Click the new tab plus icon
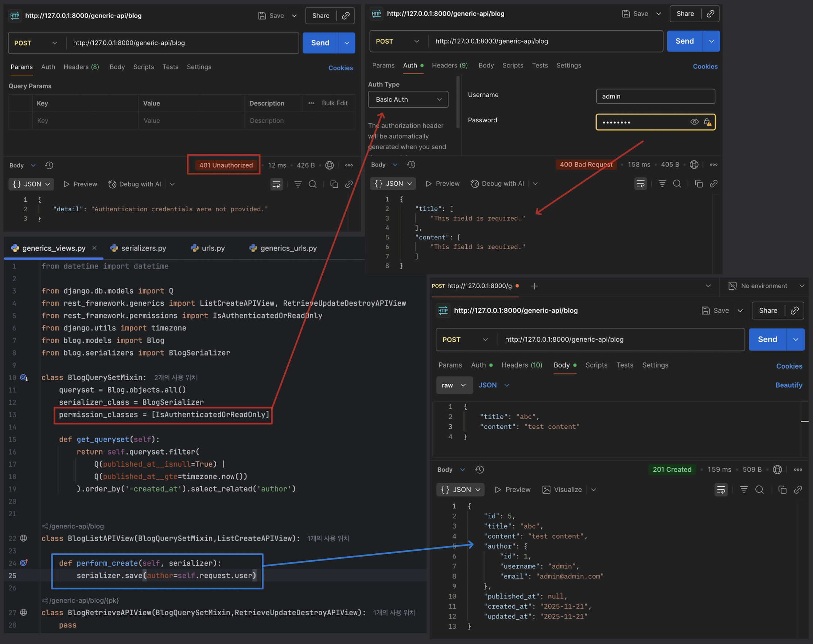The width and height of the screenshot is (813, 644). tap(534, 286)
